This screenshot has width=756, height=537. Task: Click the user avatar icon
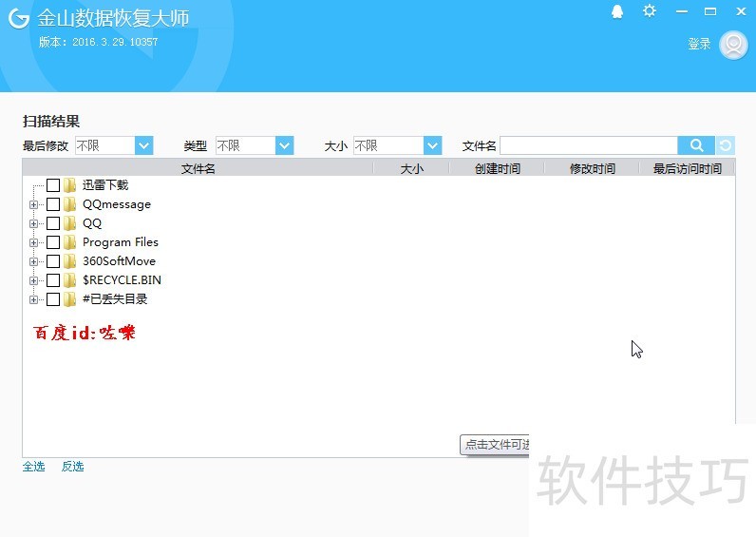click(733, 45)
